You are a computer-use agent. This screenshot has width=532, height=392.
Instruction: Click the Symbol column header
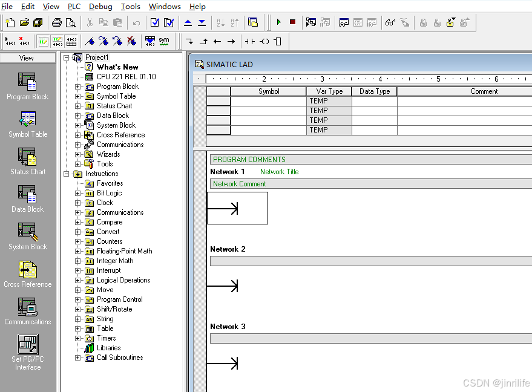[x=268, y=91]
